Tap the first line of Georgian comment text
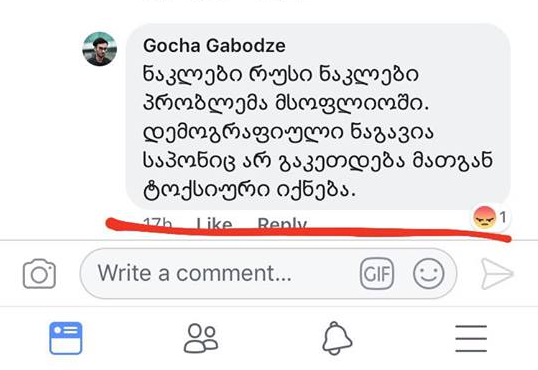This screenshot has width=538, height=370. (x=281, y=74)
